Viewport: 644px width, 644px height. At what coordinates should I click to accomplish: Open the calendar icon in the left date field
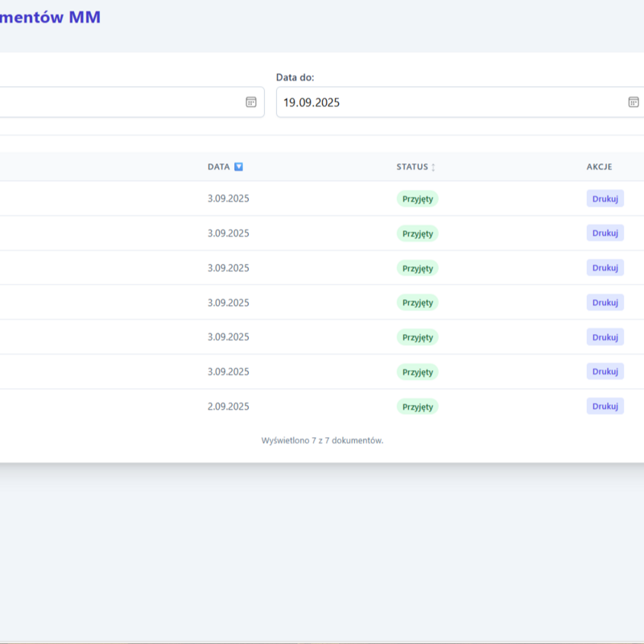tap(251, 102)
